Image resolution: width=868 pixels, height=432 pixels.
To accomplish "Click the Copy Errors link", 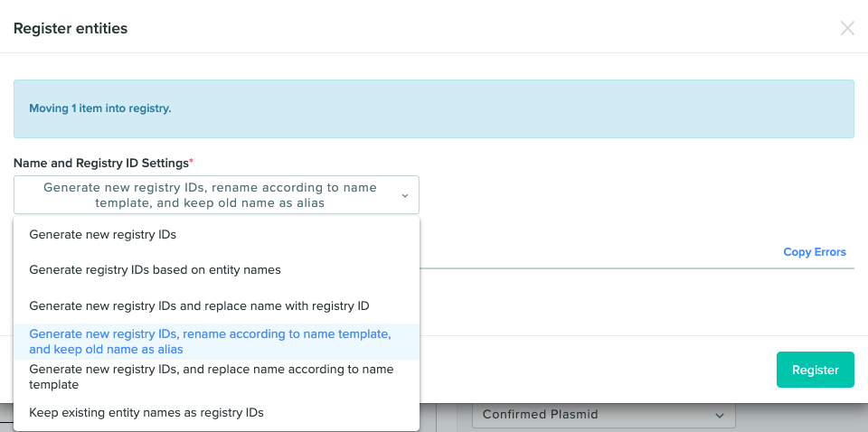I will (x=815, y=252).
